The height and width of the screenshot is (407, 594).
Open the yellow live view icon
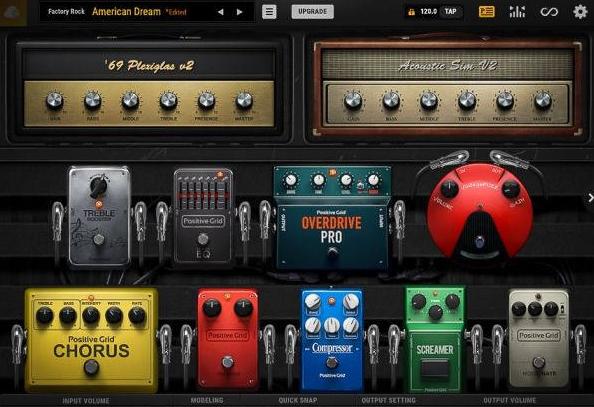pyautogui.click(x=486, y=12)
